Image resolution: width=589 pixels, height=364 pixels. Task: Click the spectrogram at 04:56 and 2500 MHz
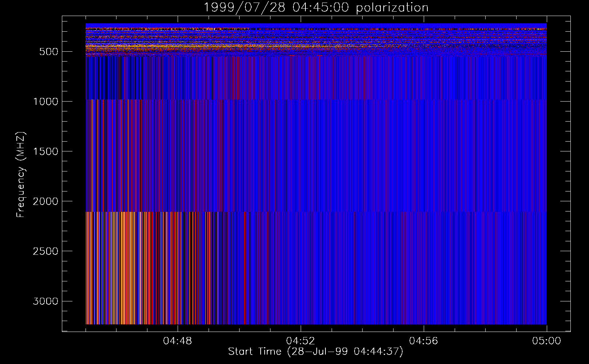point(424,251)
